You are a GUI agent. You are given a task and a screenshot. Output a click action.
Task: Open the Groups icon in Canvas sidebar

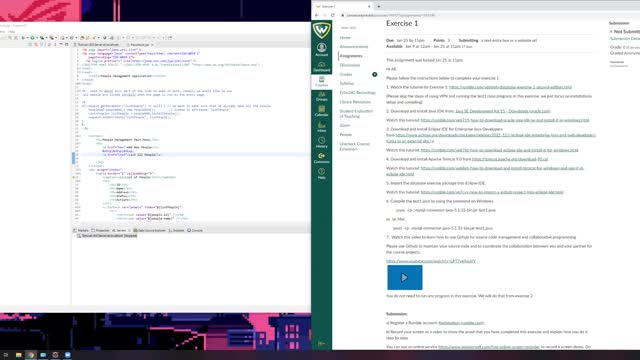[x=322, y=96]
